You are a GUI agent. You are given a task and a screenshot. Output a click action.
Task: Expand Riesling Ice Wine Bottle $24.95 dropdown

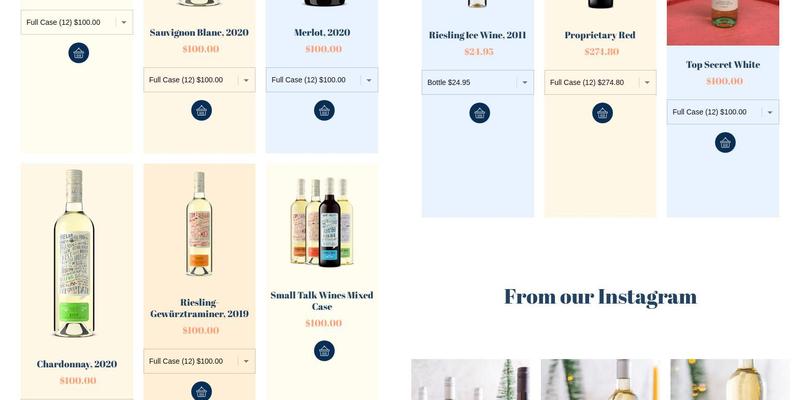[478, 82]
